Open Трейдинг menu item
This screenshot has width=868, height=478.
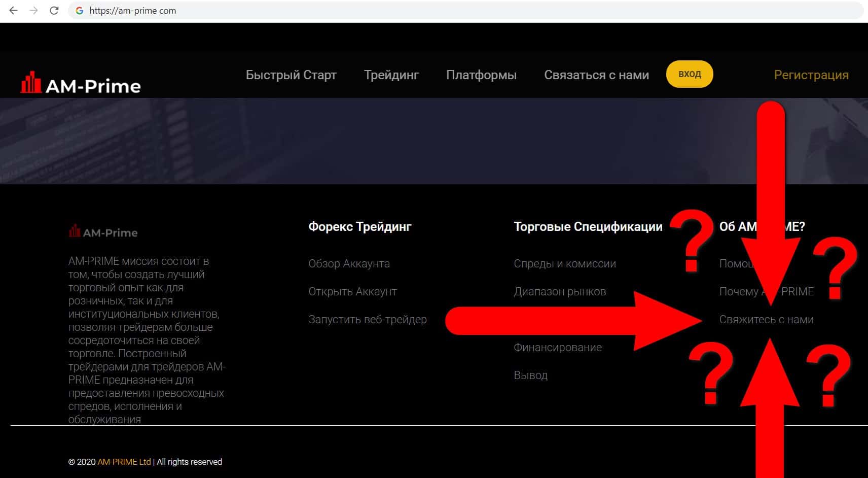point(391,75)
